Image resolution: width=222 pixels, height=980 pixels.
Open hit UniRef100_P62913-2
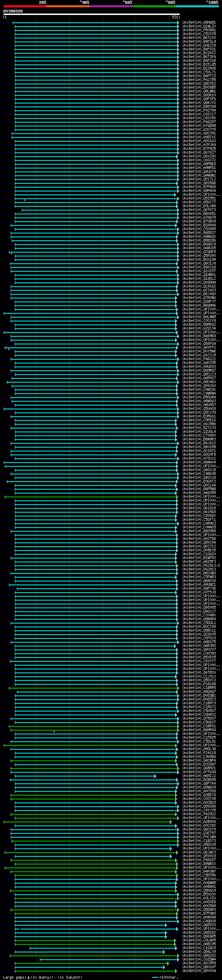pyautogui.click(x=201, y=566)
